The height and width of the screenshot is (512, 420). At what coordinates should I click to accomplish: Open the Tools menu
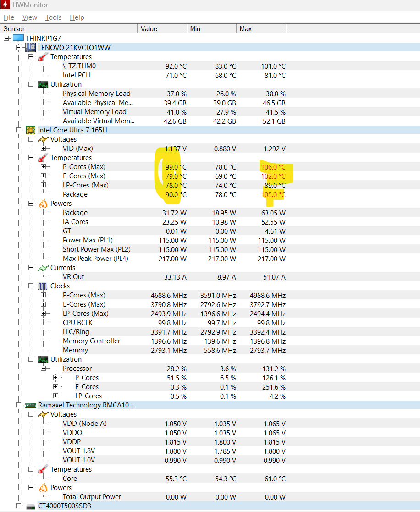53,17
